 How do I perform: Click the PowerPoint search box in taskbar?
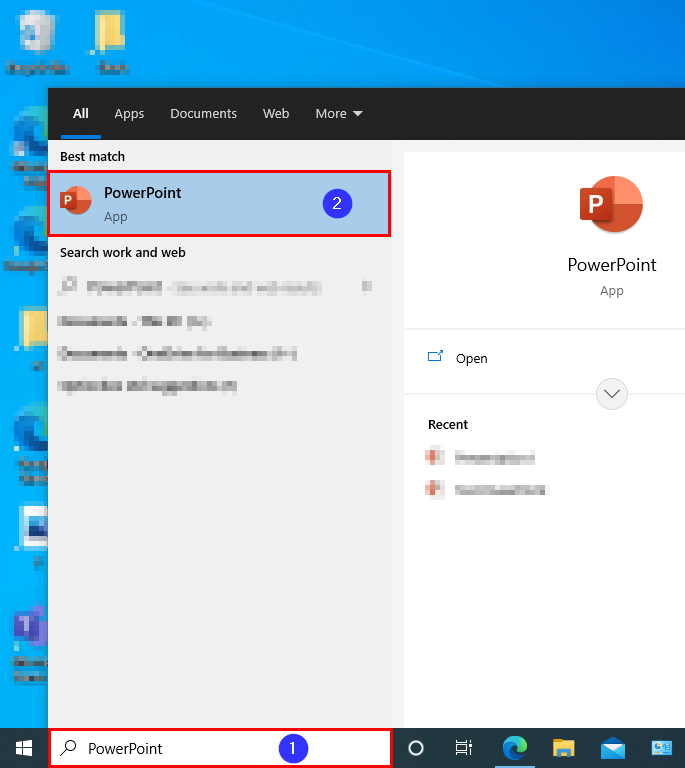[x=220, y=748]
